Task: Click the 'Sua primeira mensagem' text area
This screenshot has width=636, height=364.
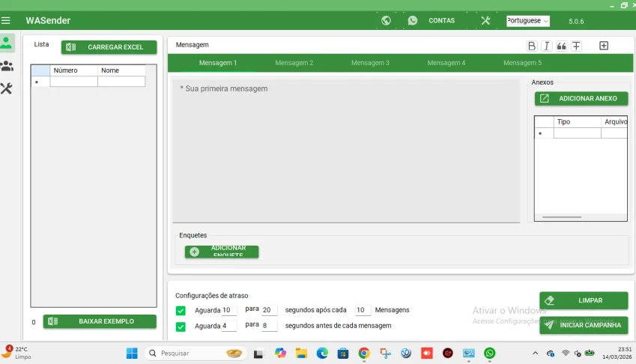Action: 346,151
